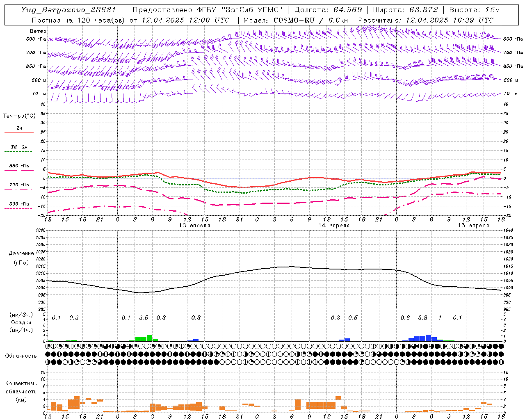The width and height of the screenshot is (525, 420).
Task: Click the (мм/3ч.) precipitation unit label
Action: (x=21, y=315)
